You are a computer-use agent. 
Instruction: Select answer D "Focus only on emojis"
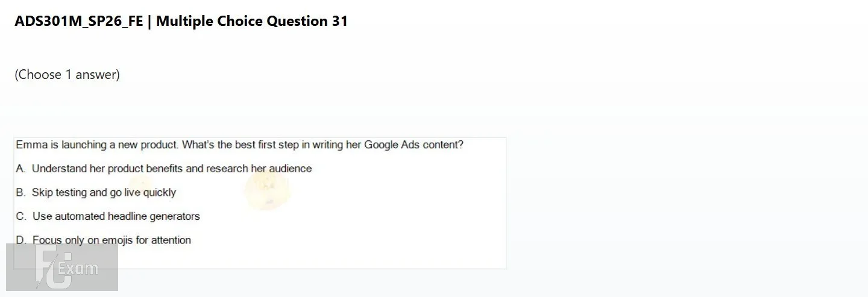coord(103,240)
